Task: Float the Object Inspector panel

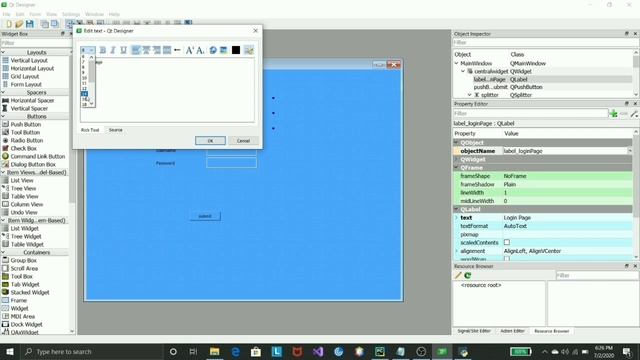Action: (627, 34)
